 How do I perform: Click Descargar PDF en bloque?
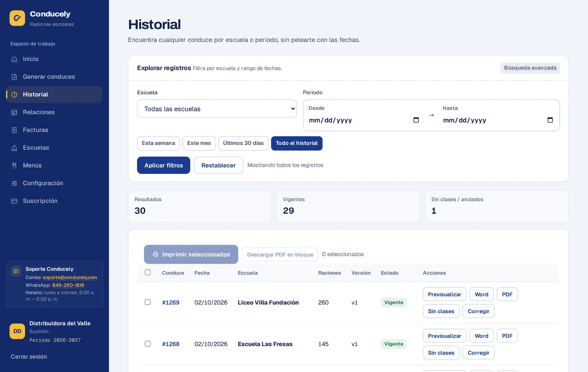(280, 254)
